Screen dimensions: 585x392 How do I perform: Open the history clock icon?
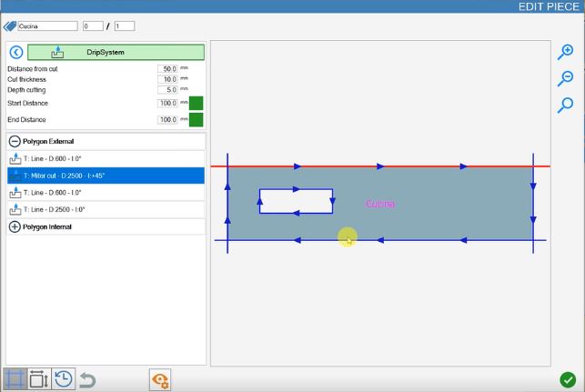(64, 379)
